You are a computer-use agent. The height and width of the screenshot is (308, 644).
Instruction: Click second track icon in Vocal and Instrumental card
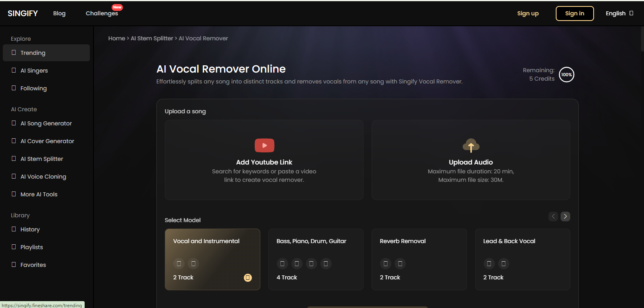click(193, 264)
